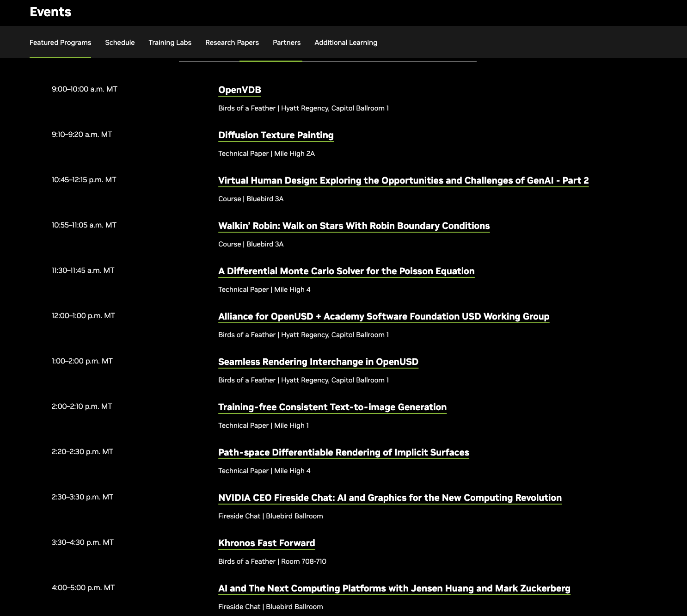Click the "Technical Paper | Mile High 1" text
Viewport: 687px width, 616px height.
(264, 425)
